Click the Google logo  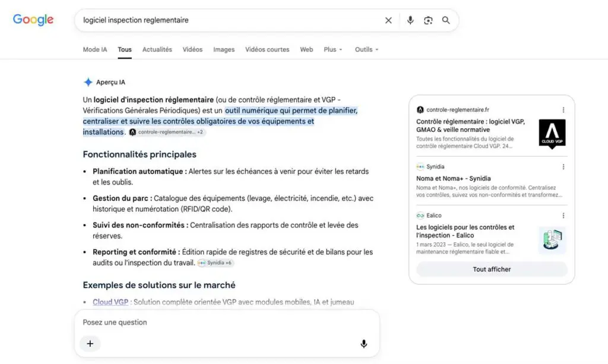click(x=33, y=20)
